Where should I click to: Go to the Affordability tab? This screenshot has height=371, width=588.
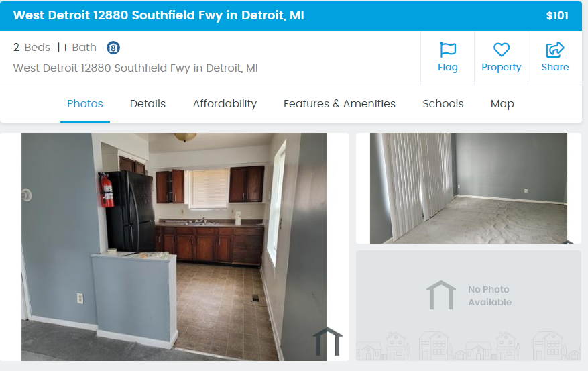(225, 103)
